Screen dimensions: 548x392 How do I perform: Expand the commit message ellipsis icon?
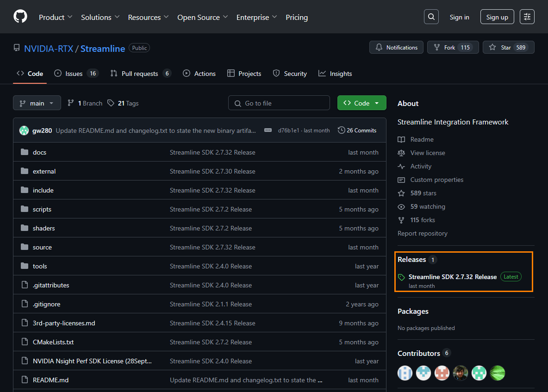268,131
